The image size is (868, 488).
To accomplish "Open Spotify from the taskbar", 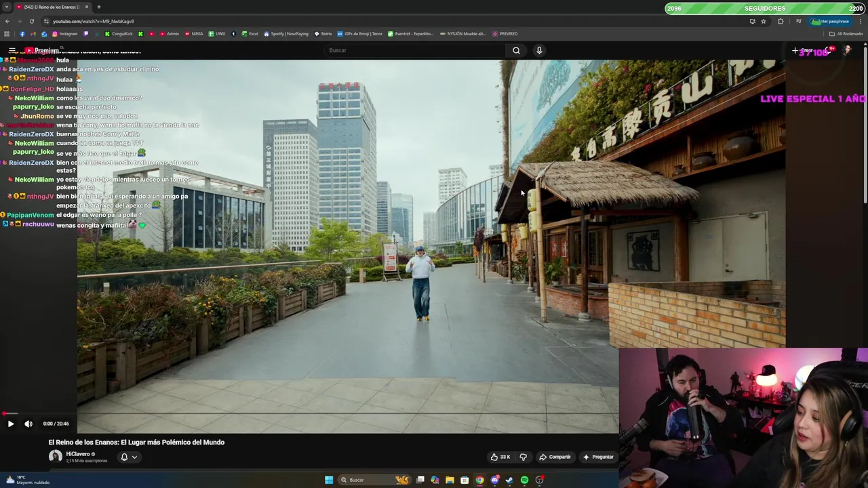I will pos(524,480).
